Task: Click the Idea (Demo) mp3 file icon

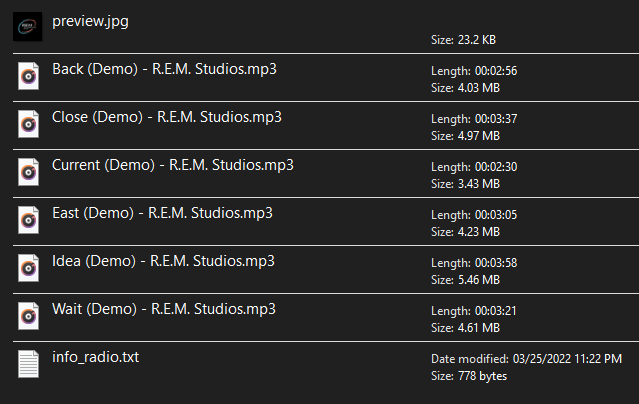Action: (28, 267)
